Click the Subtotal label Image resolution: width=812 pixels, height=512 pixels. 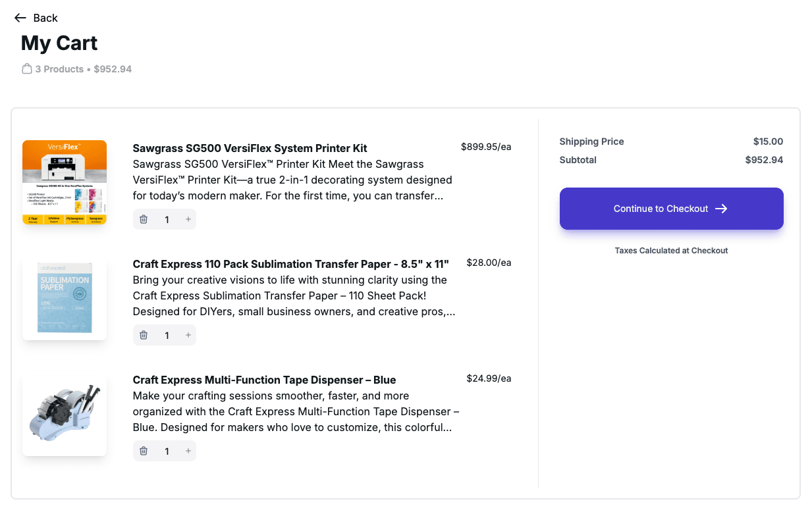pos(578,160)
